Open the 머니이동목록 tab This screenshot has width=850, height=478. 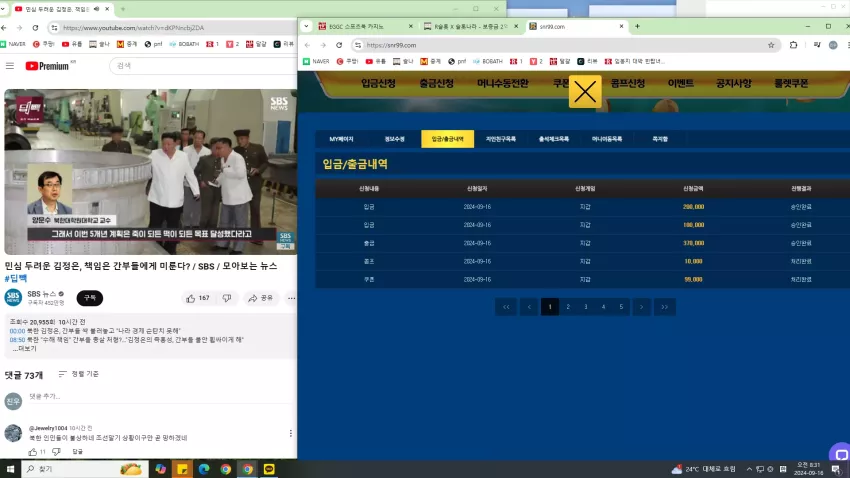607,139
